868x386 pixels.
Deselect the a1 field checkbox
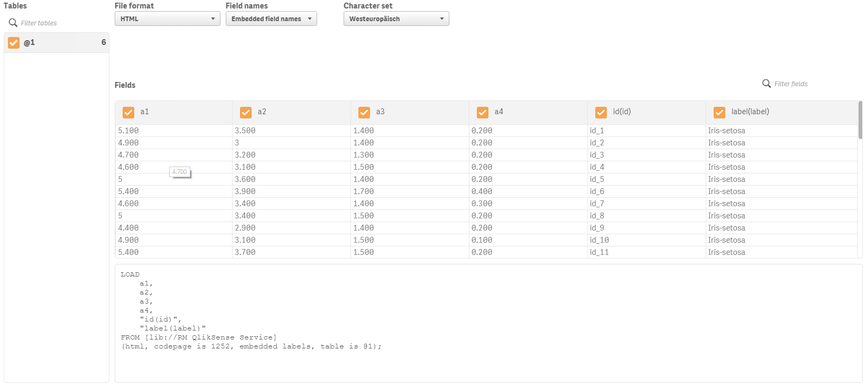[x=128, y=112]
